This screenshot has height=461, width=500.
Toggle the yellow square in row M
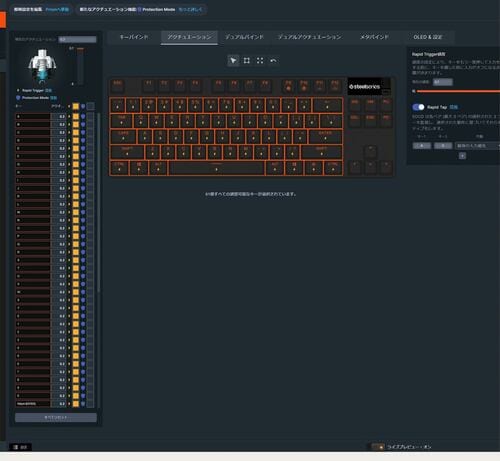click(x=76, y=212)
